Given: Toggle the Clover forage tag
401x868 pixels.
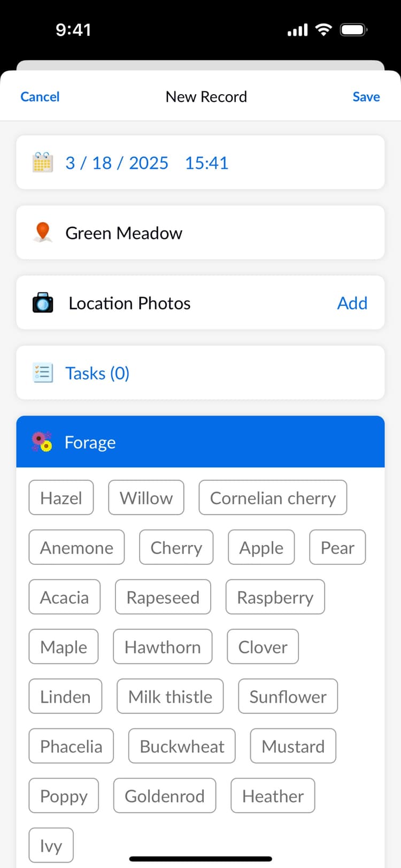Looking at the screenshot, I should tap(263, 647).
